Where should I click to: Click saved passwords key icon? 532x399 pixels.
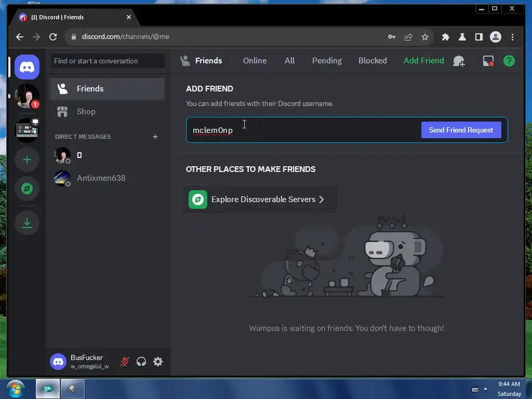[x=392, y=37]
